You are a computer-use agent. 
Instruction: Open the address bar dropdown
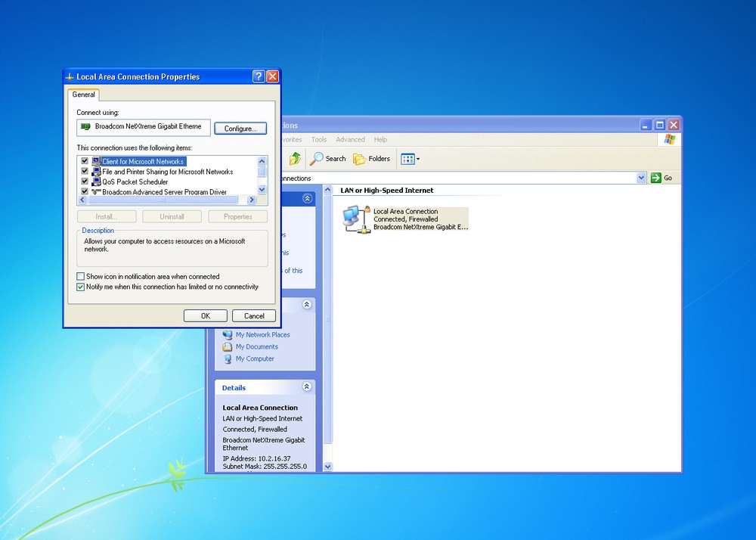coord(641,178)
